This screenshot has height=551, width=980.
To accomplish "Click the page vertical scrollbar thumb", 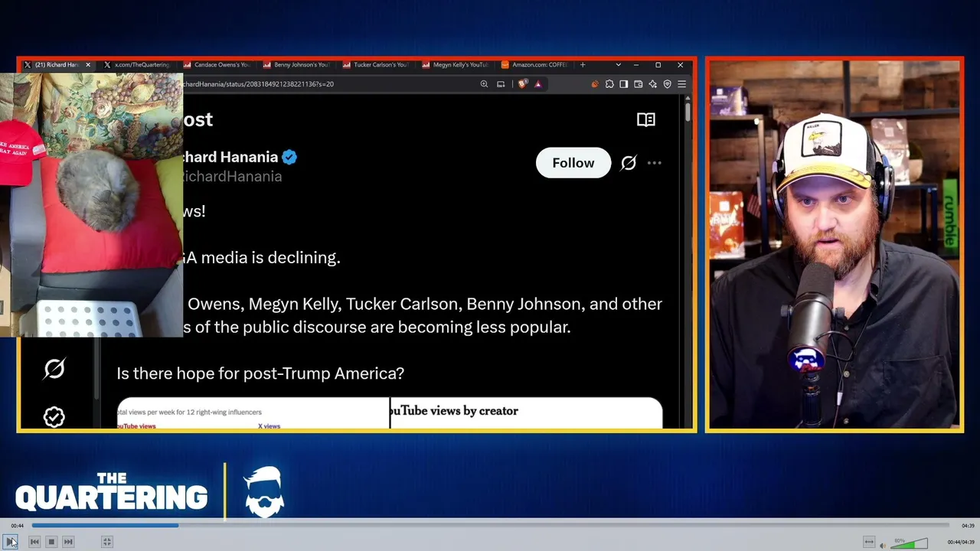I will tap(688, 111).
